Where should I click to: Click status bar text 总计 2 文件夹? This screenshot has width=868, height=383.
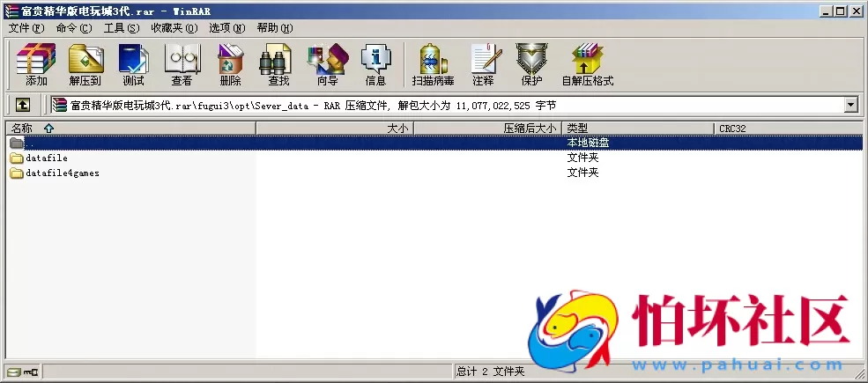pos(490,372)
